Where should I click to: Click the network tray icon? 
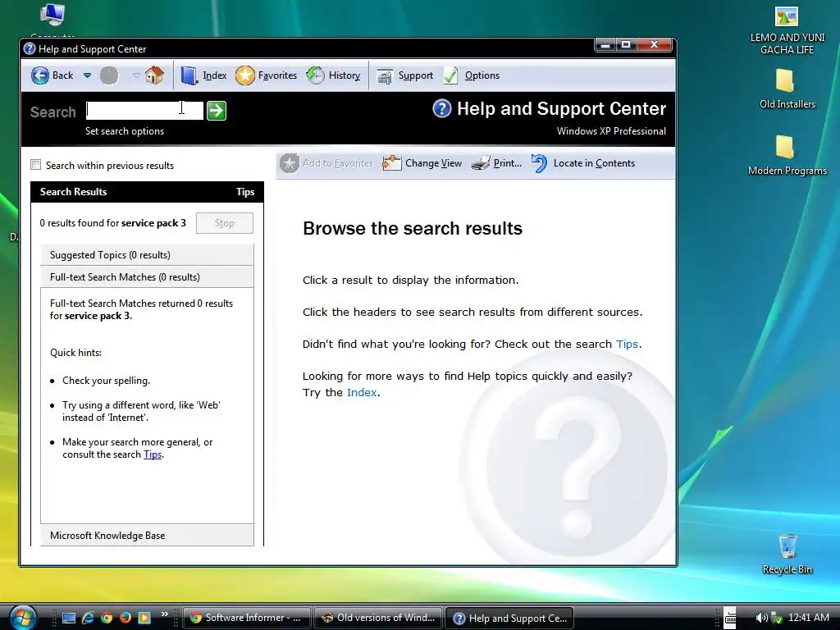775,618
